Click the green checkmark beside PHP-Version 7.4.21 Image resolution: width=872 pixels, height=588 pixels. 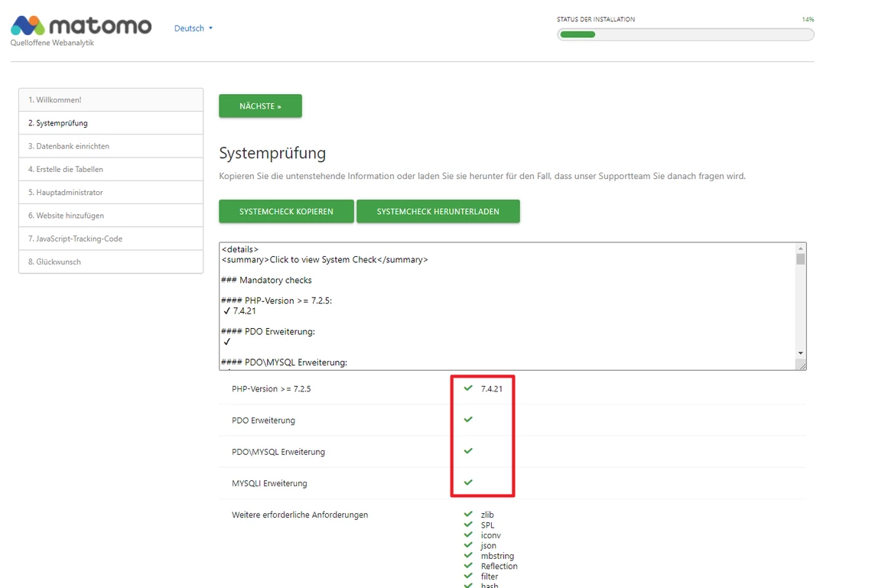[468, 388]
